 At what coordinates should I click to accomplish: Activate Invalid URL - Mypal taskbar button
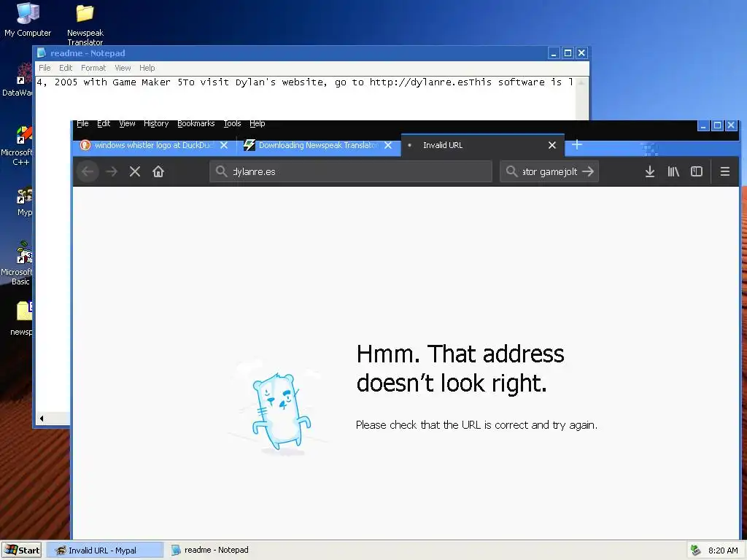coord(105,550)
